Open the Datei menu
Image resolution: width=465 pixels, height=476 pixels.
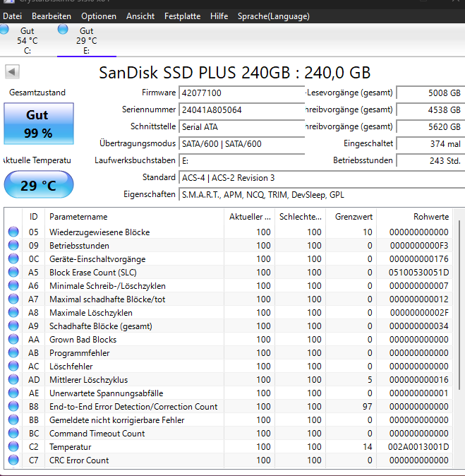[x=13, y=16]
